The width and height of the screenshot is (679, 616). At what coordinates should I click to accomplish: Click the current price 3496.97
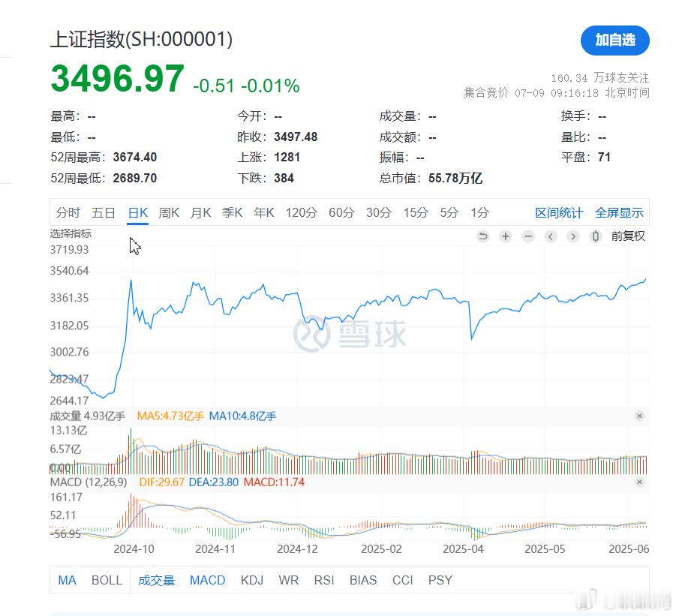click(117, 79)
